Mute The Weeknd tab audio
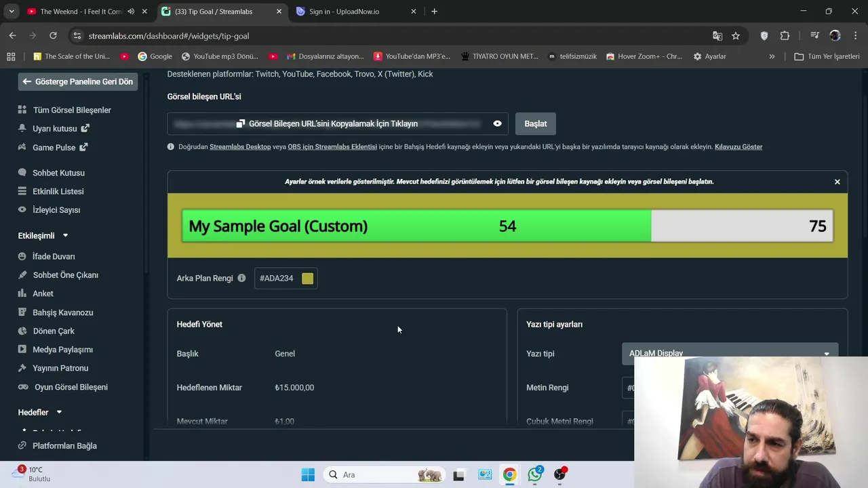The image size is (868, 488). point(131,12)
